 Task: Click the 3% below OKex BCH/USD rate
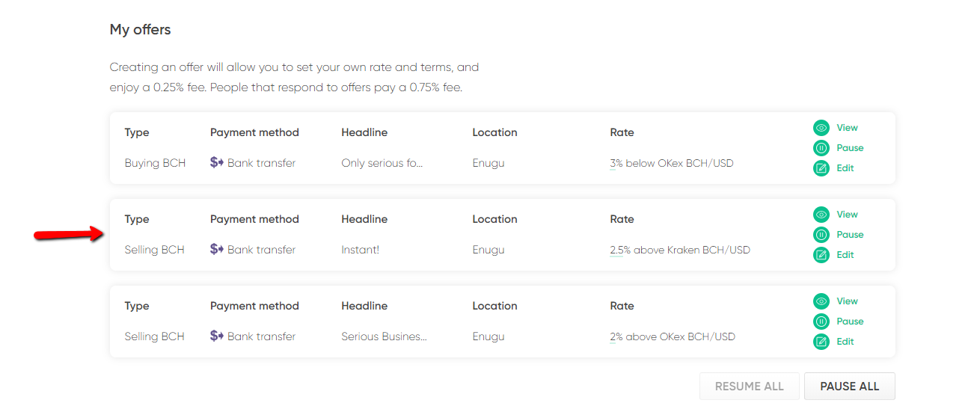point(672,163)
